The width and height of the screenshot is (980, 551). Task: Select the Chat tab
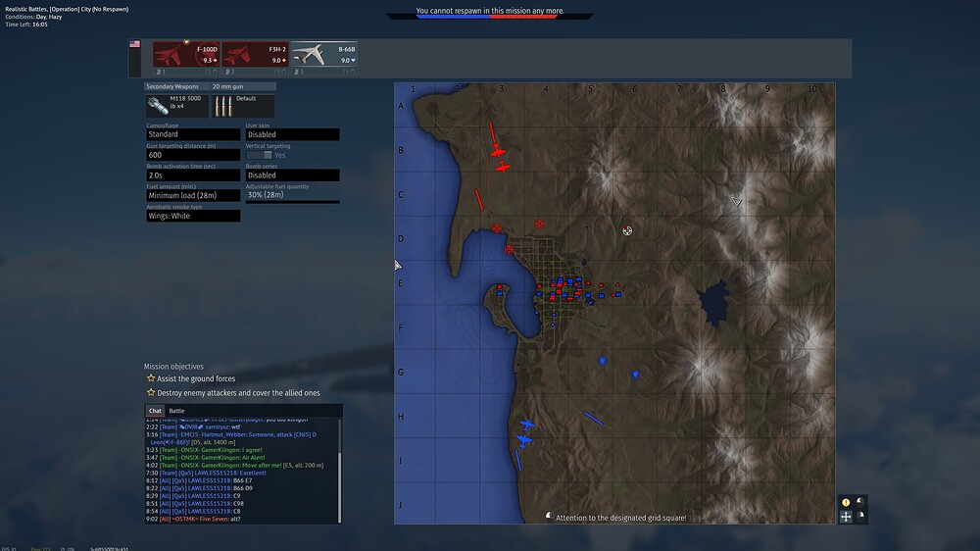(x=155, y=411)
